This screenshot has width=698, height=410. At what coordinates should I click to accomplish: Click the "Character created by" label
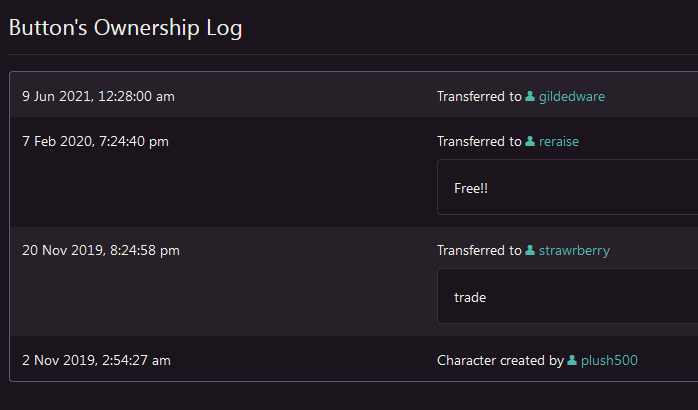500,360
